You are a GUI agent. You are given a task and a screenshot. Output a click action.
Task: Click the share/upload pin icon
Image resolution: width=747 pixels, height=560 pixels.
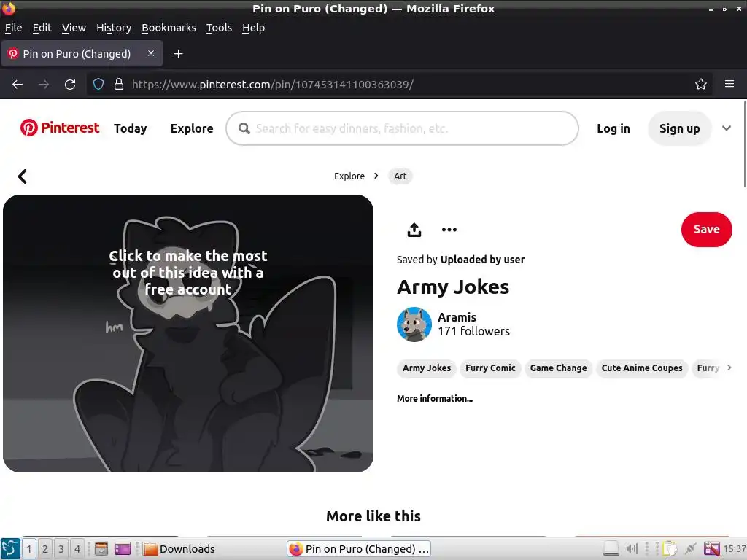414,230
